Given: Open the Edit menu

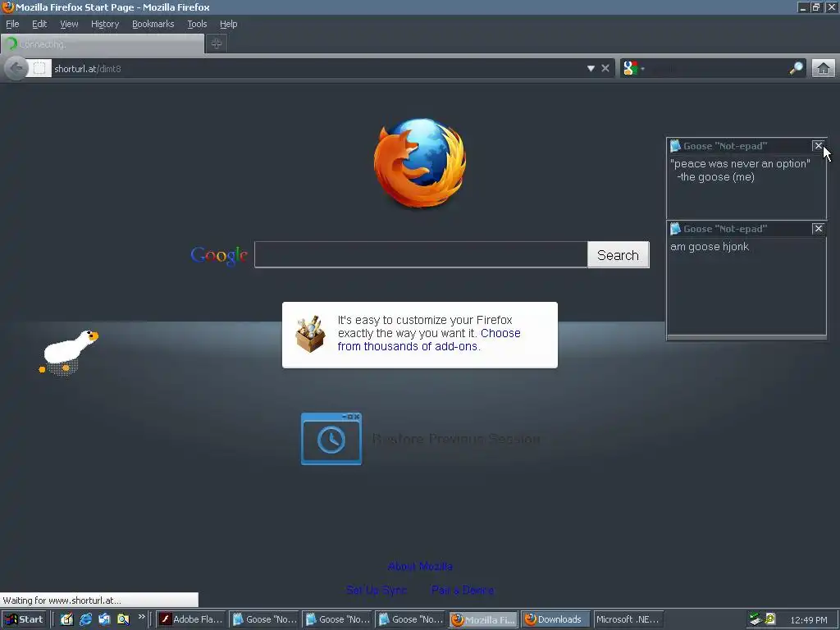Looking at the screenshot, I should click(x=39, y=24).
